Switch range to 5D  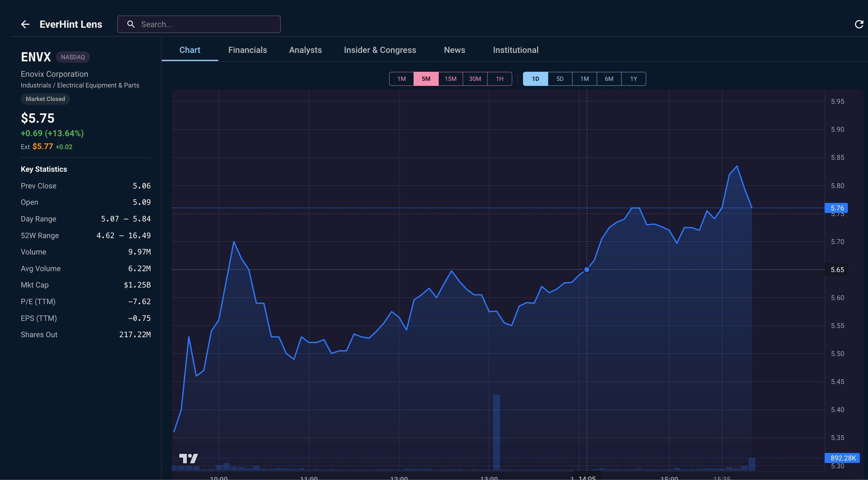coord(560,79)
